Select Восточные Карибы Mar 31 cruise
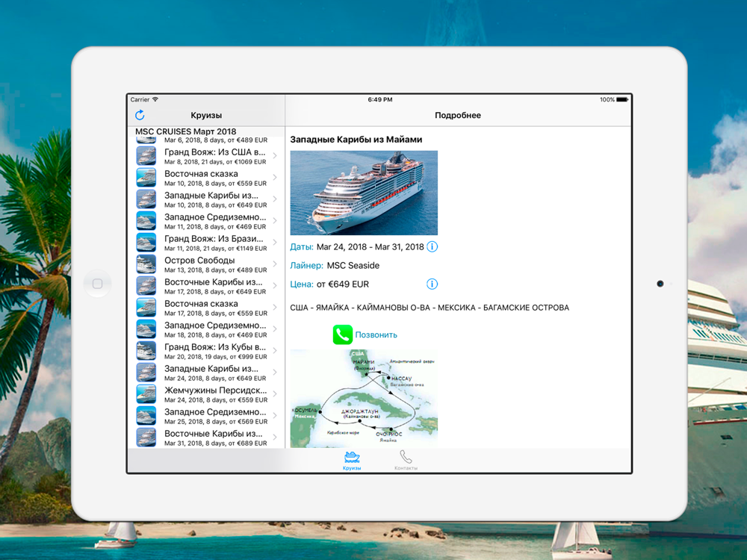747x560 pixels. (x=206, y=438)
